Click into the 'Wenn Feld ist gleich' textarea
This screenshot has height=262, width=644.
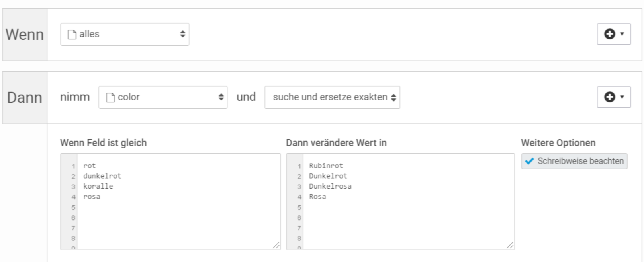pos(170,202)
